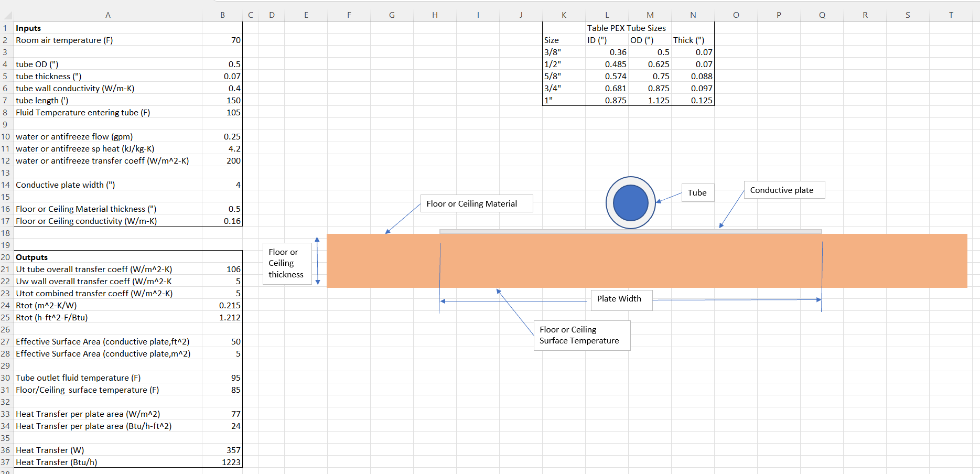Screen dimensions: 980x474
Task: Click the bold 'Outputs' header cell
Action: click(x=108, y=257)
